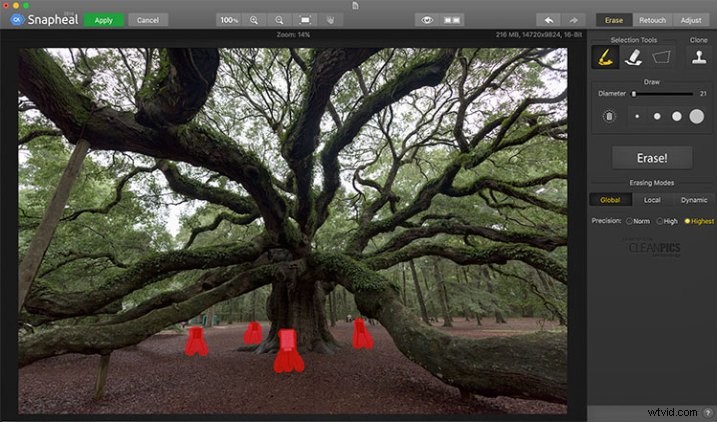This screenshot has height=422, width=717.
Task: Set zoom to 100%
Action: click(229, 20)
